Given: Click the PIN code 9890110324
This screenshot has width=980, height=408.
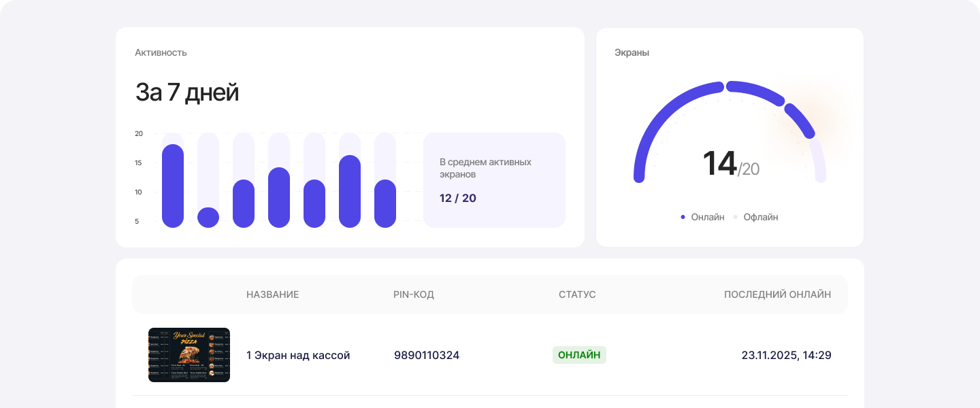Looking at the screenshot, I should click(x=427, y=355).
